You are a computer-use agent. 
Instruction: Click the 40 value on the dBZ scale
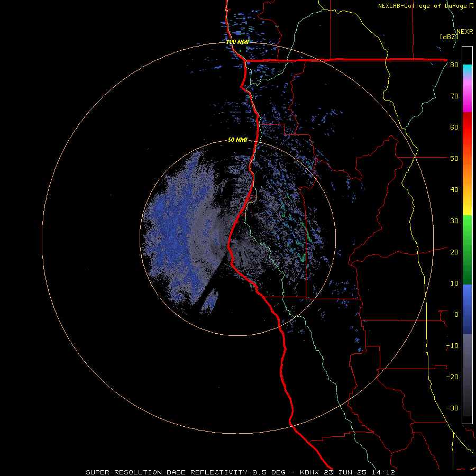click(x=454, y=190)
